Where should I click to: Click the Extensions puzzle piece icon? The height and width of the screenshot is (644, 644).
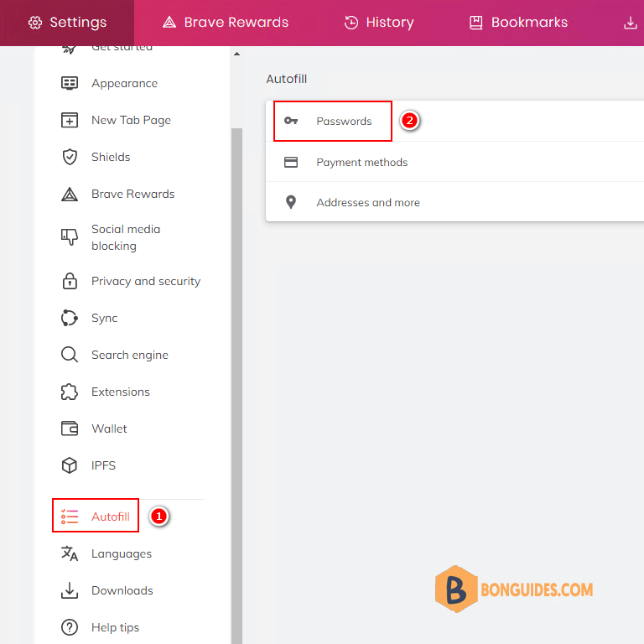pos(70,392)
